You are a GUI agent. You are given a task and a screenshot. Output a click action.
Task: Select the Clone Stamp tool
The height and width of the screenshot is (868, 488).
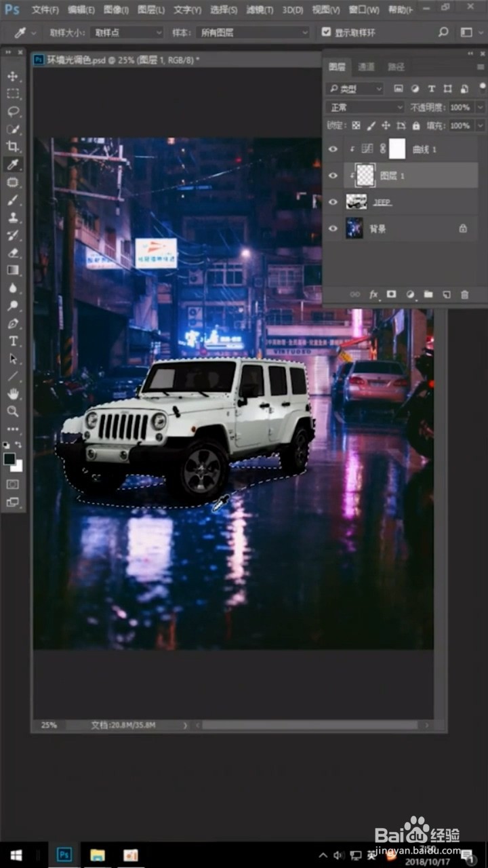(13, 218)
